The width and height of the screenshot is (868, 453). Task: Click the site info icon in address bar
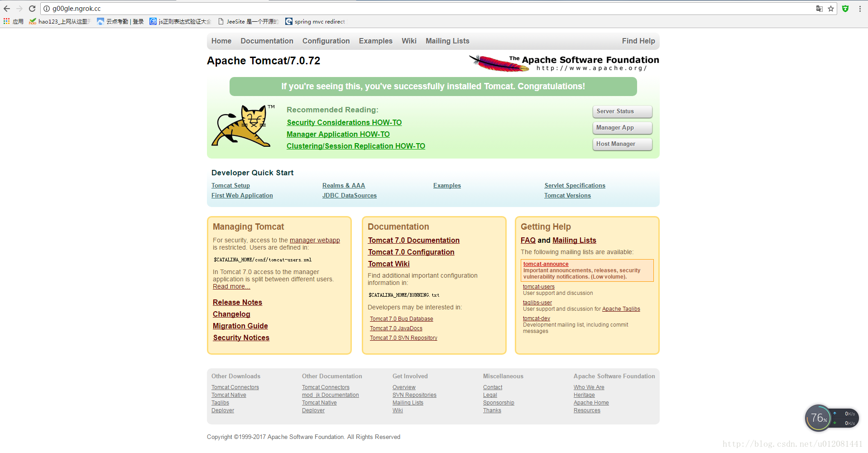click(47, 9)
